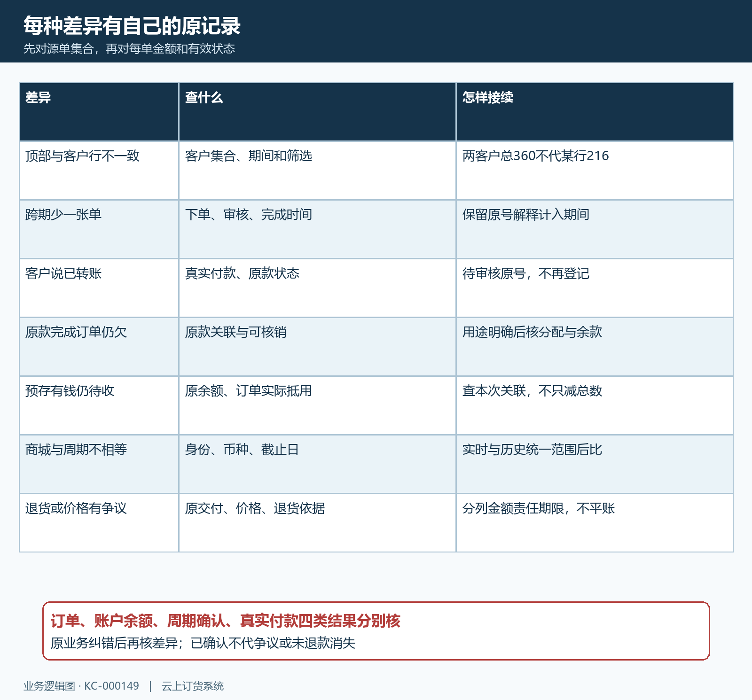Select the cell 原款关联与可核销

(317, 347)
